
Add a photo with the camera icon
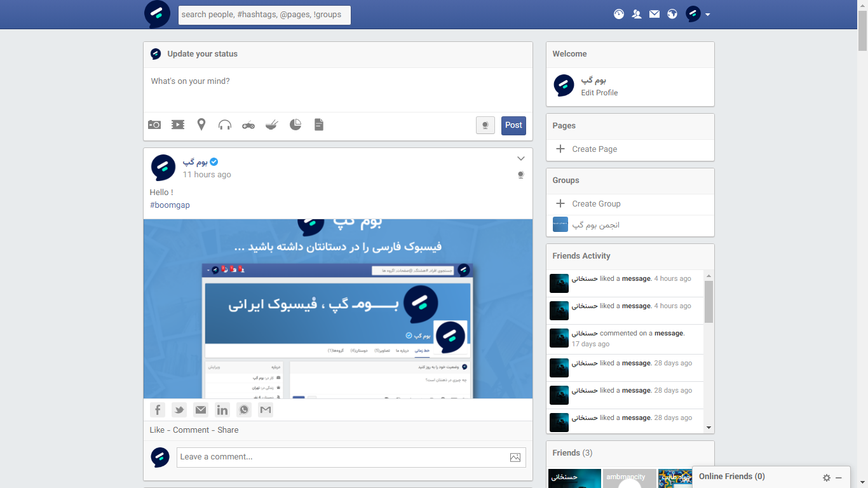[x=154, y=125]
